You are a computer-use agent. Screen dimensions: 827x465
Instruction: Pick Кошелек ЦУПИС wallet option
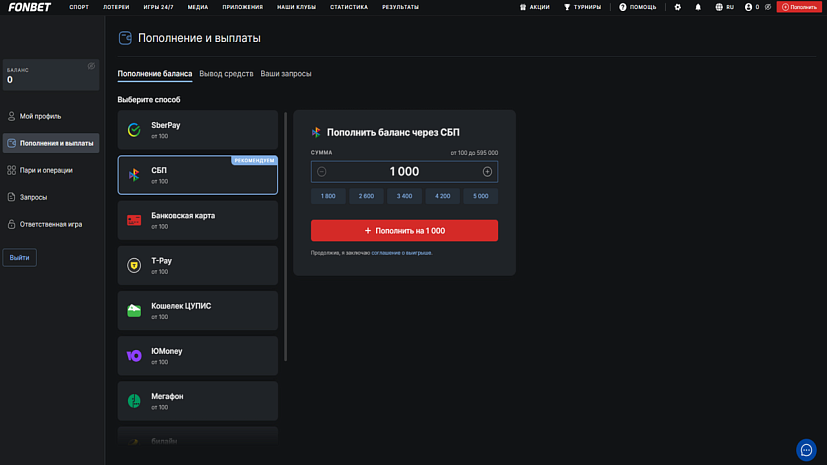[197, 311]
